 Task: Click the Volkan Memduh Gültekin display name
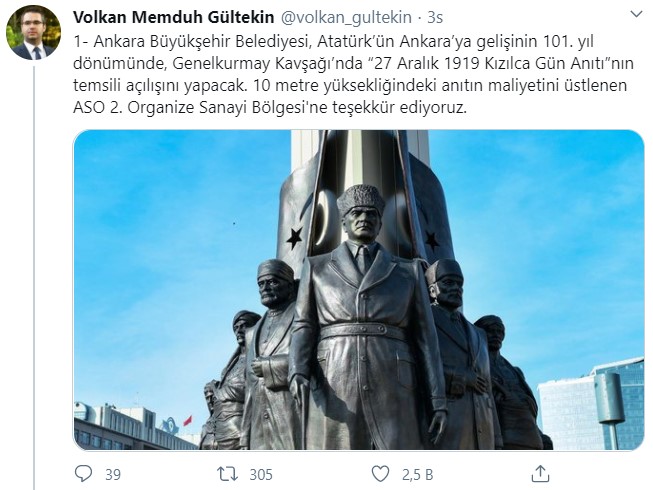(174, 17)
